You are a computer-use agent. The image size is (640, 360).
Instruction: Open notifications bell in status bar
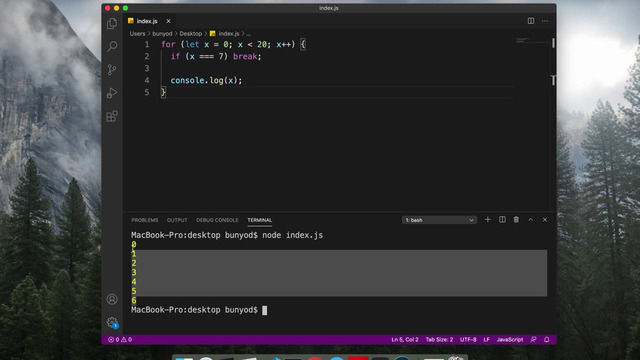coord(547,339)
